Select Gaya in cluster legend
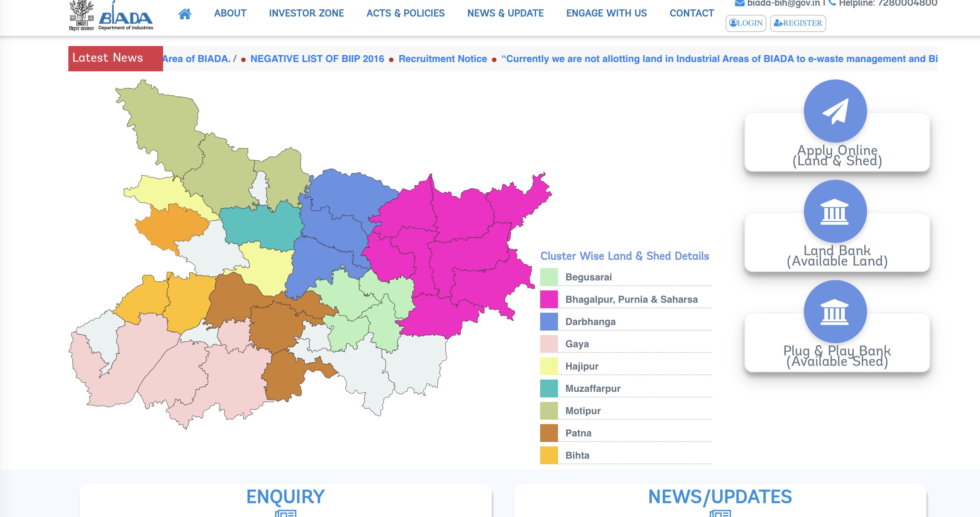 click(577, 344)
